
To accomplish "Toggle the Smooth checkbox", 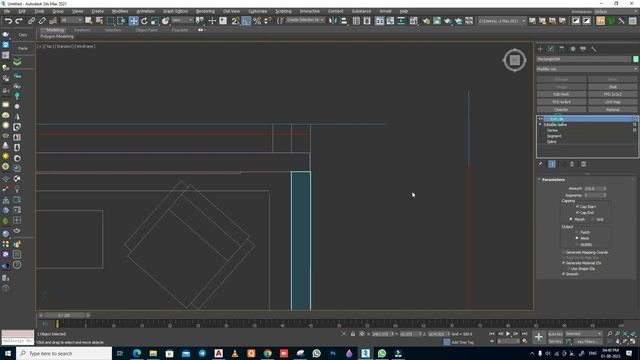I will pos(564,274).
